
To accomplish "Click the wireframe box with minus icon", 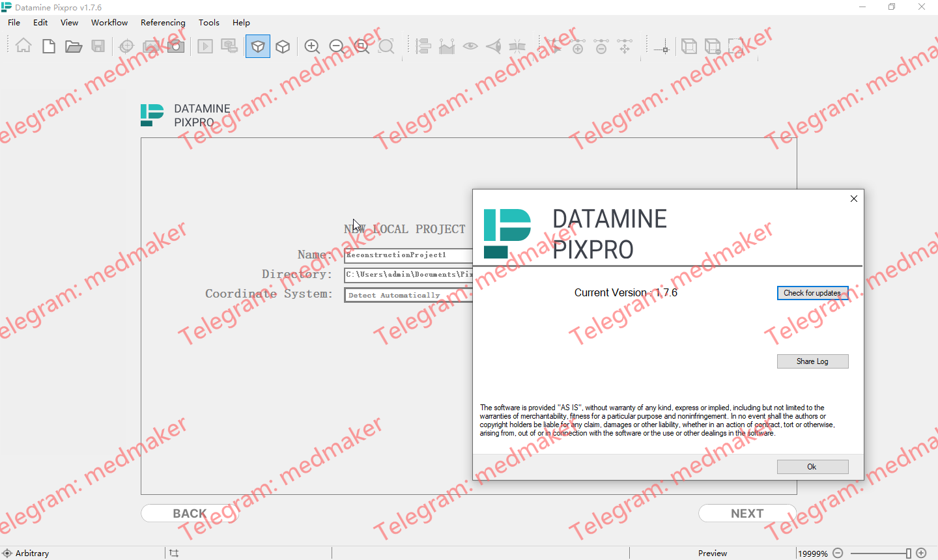I will tap(713, 46).
